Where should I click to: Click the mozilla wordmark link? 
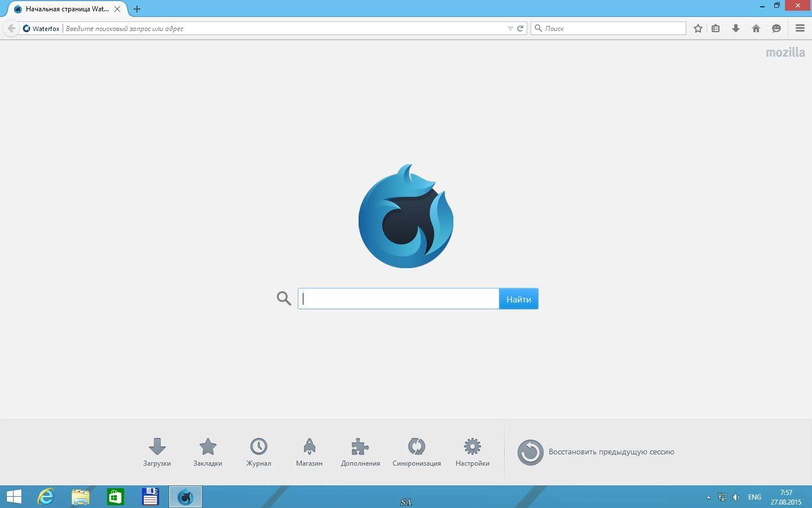785,52
